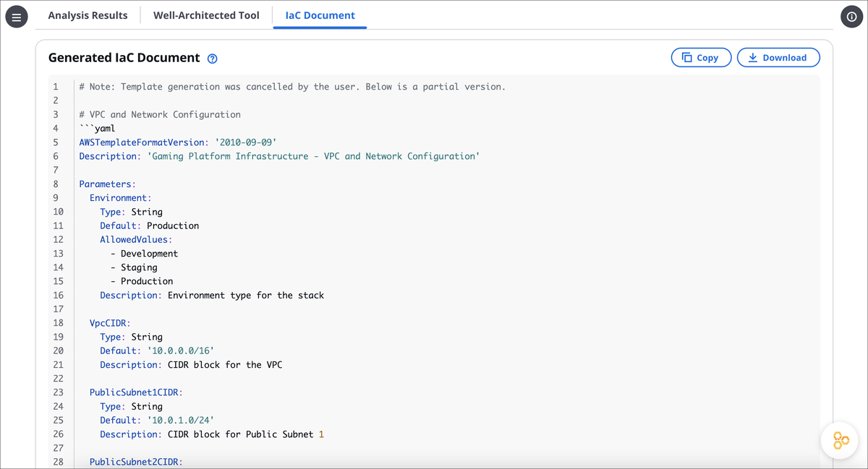Click the '# VPC and Network Configuration' comment
This screenshot has height=469, width=868.
(x=160, y=114)
